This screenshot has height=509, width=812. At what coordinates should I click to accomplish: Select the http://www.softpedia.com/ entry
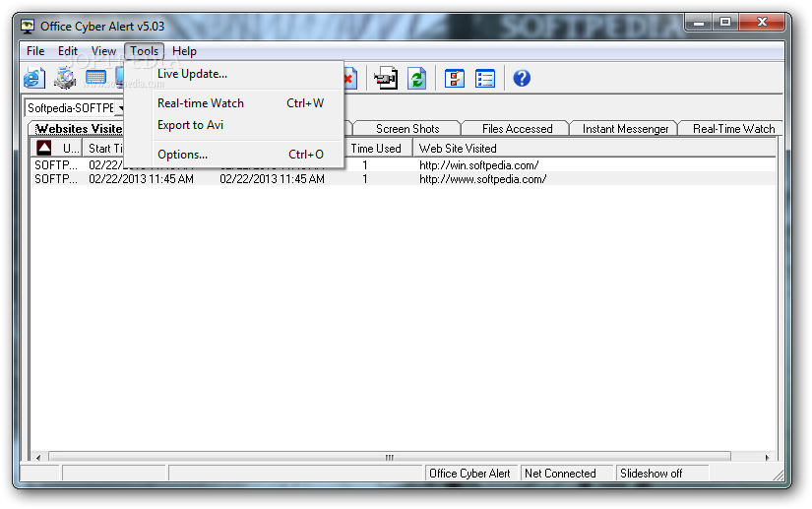482,179
